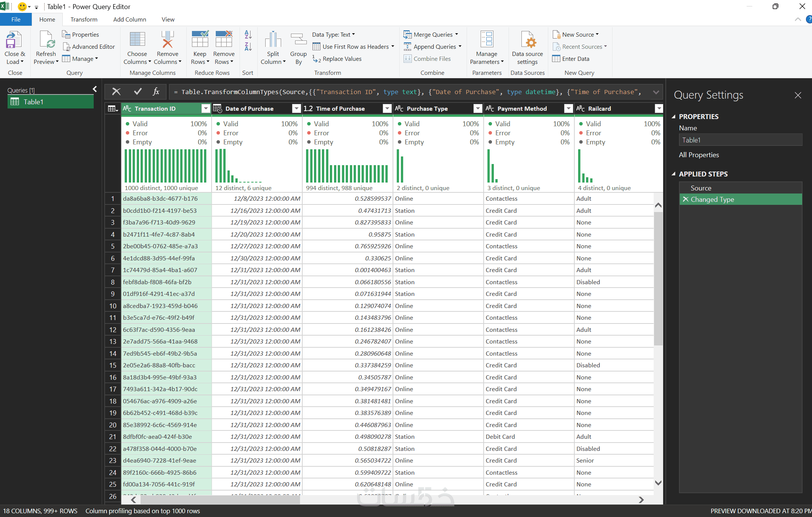Collapse the APPLIED STEPS section
Image resolution: width=812 pixels, height=517 pixels.
pyautogui.click(x=673, y=174)
